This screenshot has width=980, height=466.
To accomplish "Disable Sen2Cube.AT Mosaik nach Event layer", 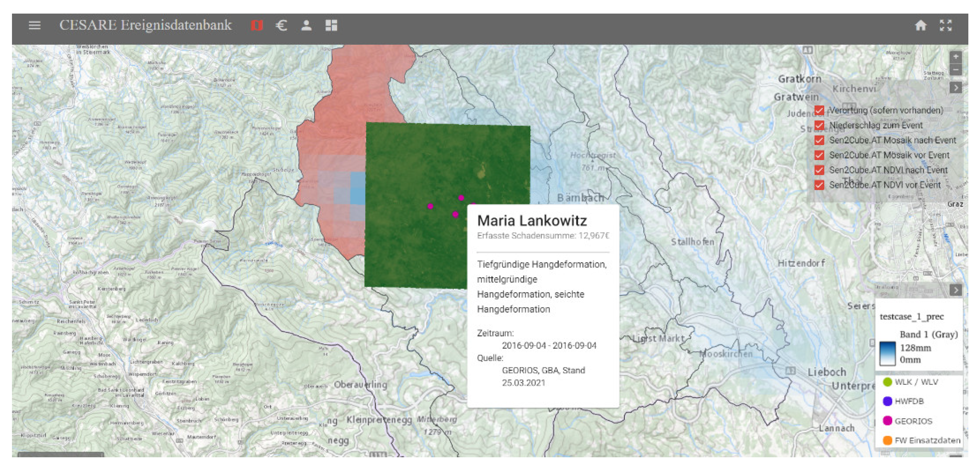I will 819,140.
